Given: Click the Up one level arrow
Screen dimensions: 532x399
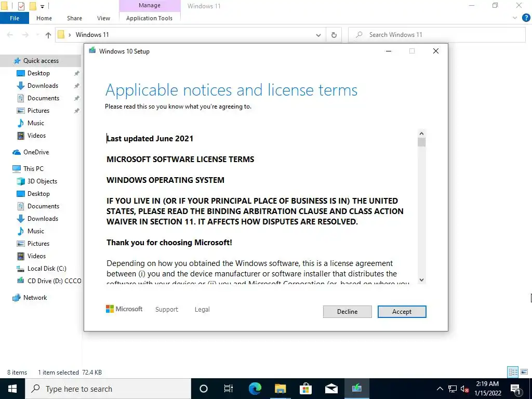Looking at the screenshot, I should coord(48,35).
